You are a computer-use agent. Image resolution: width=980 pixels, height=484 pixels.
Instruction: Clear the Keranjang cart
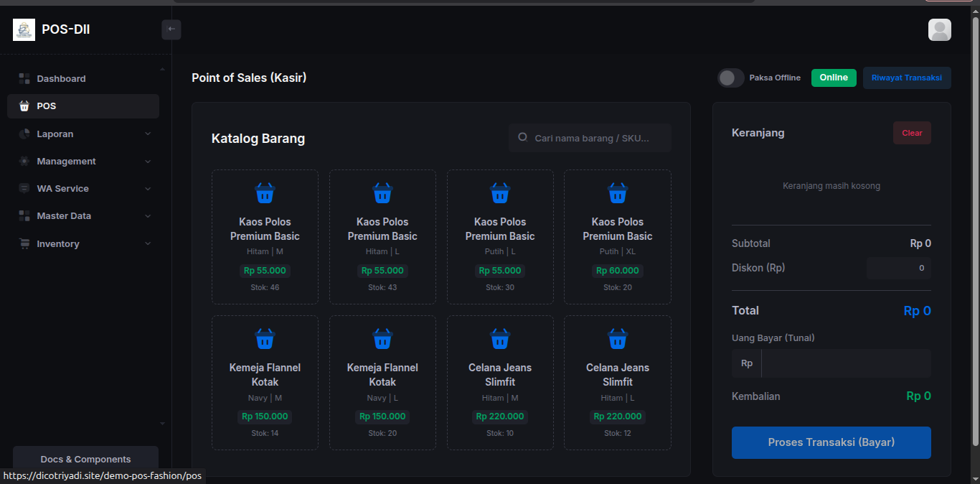(912, 133)
